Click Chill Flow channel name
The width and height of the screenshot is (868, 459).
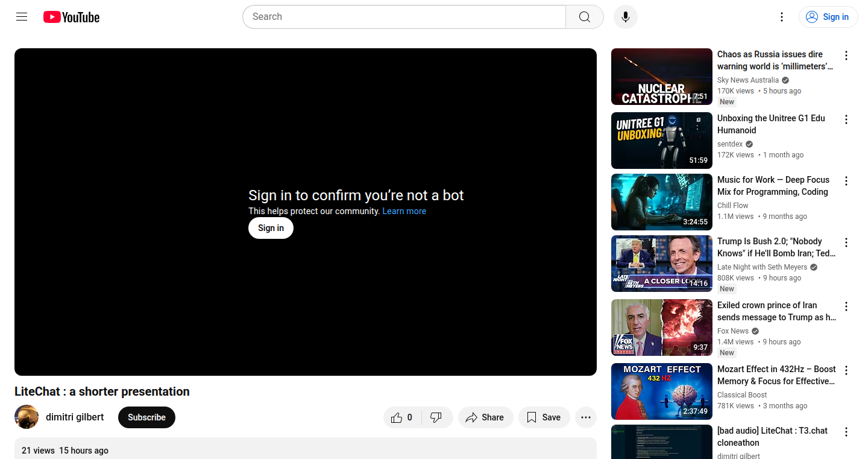pos(733,206)
